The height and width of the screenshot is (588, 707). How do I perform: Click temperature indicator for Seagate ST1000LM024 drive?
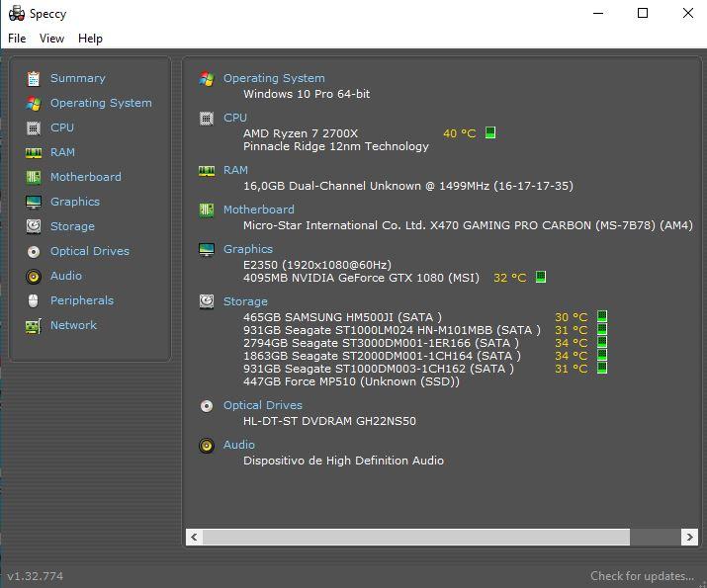(602, 329)
